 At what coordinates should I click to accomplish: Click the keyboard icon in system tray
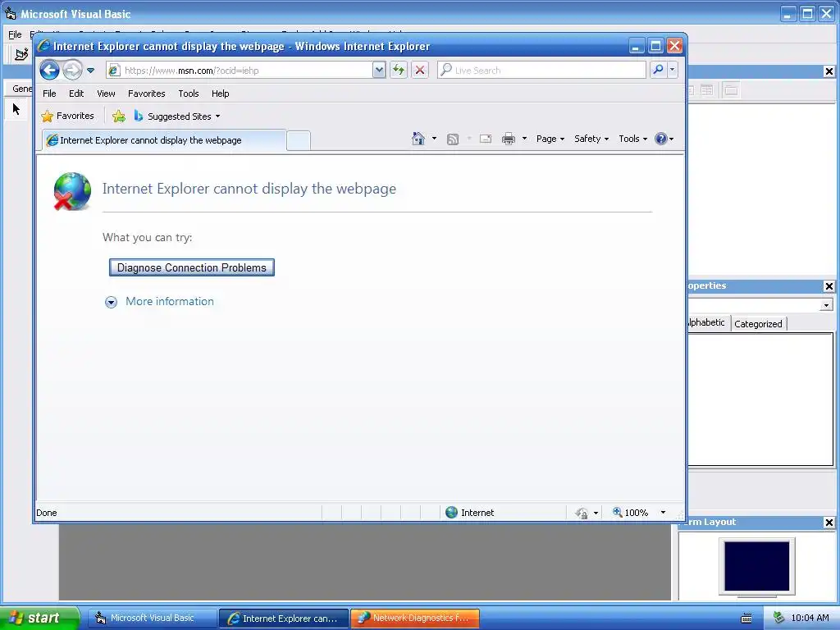point(746,619)
